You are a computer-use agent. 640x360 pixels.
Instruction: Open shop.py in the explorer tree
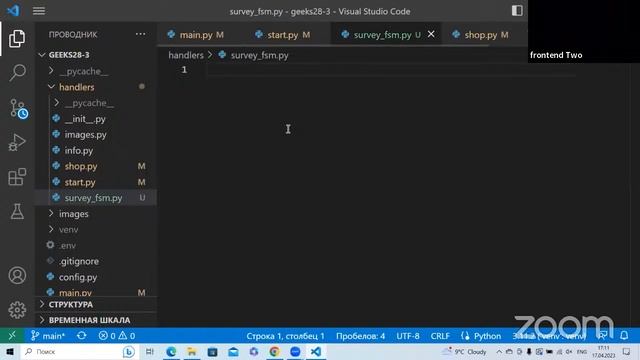pyautogui.click(x=96, y=166)
